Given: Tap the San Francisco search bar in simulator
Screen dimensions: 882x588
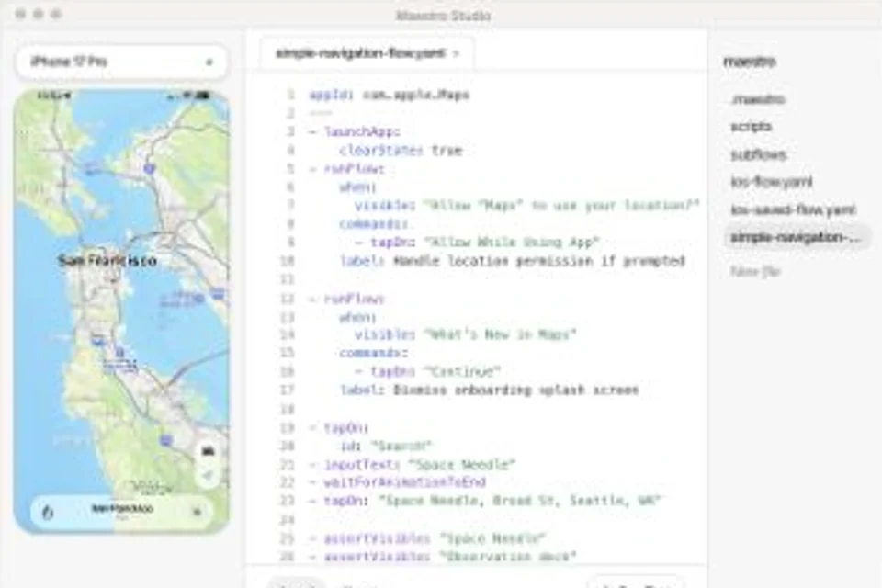Looking at the screenshot, I should tap(122, 512).
